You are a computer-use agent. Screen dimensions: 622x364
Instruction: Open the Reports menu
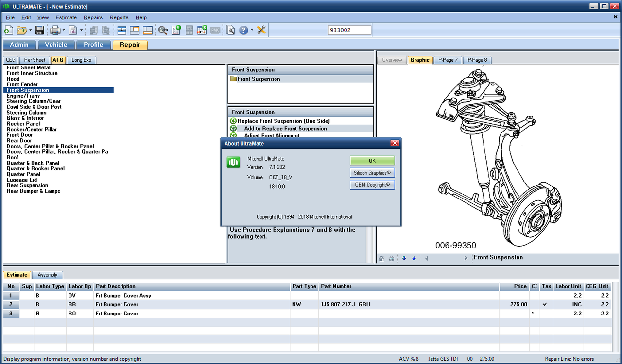coord(119,17)
